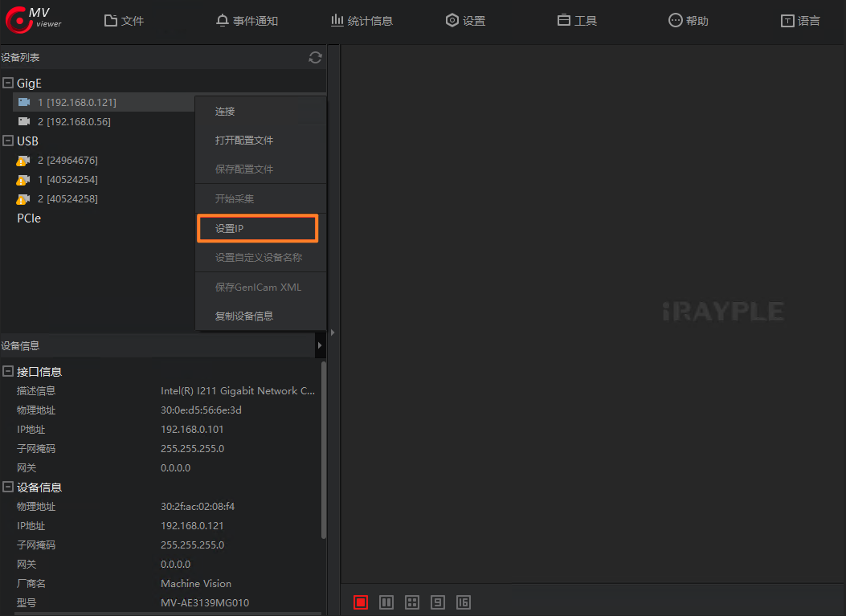Click the MV Viewer logo
This screenshot has width=846, height=616.
(34, 20)
